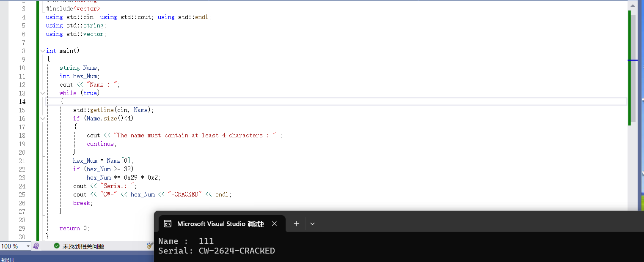The width and height of the screenshot is (644, 262).
Task: Click the blue caret marker in scrollbar
Action: click(x=632, y=60)
